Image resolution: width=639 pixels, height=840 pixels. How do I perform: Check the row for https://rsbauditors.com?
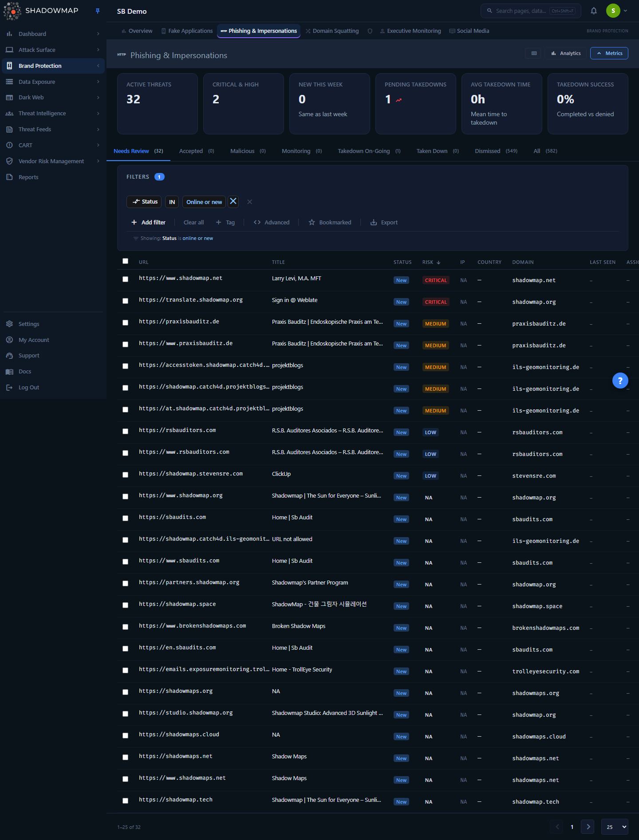(125, 431)
